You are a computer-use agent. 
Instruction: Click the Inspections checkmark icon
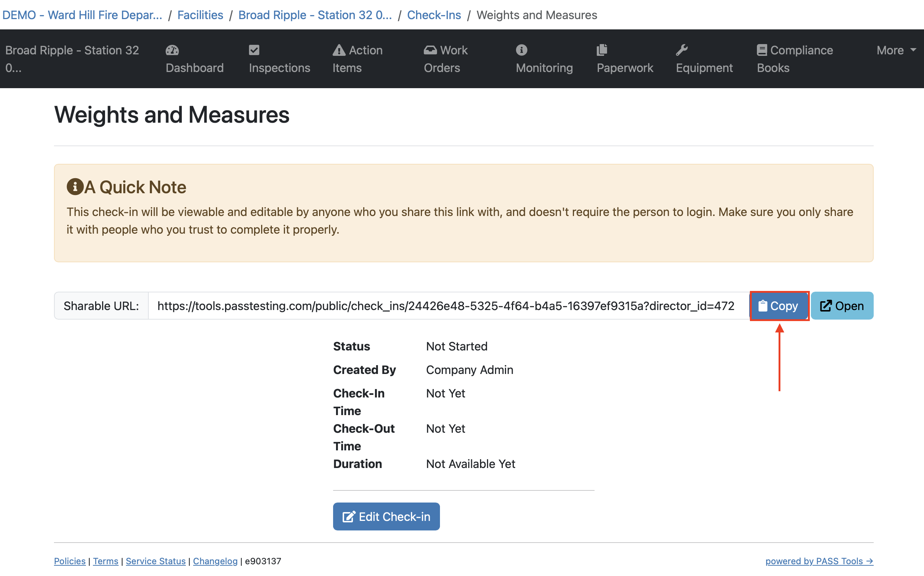(x=254, y=50)
